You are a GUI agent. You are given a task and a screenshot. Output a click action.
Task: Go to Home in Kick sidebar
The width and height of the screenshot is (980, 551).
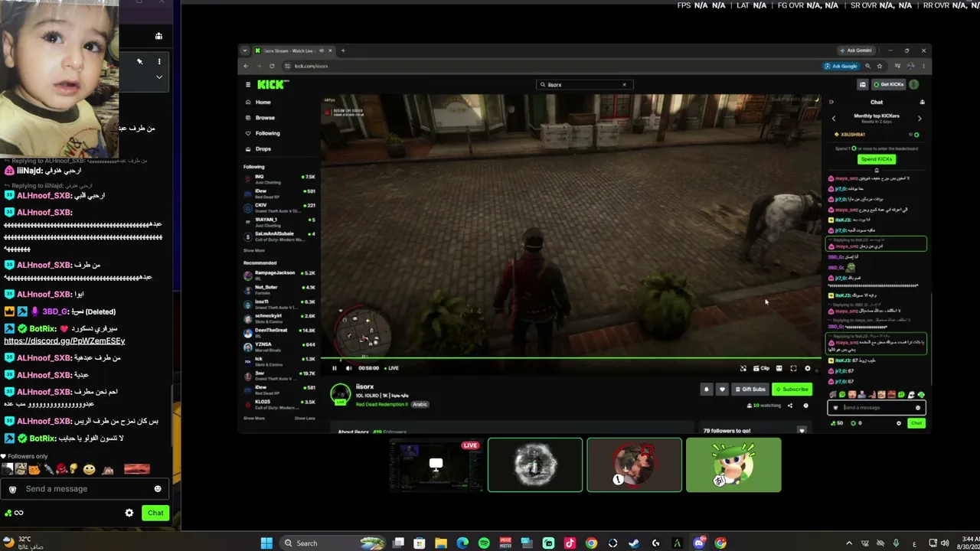(258, 102)
